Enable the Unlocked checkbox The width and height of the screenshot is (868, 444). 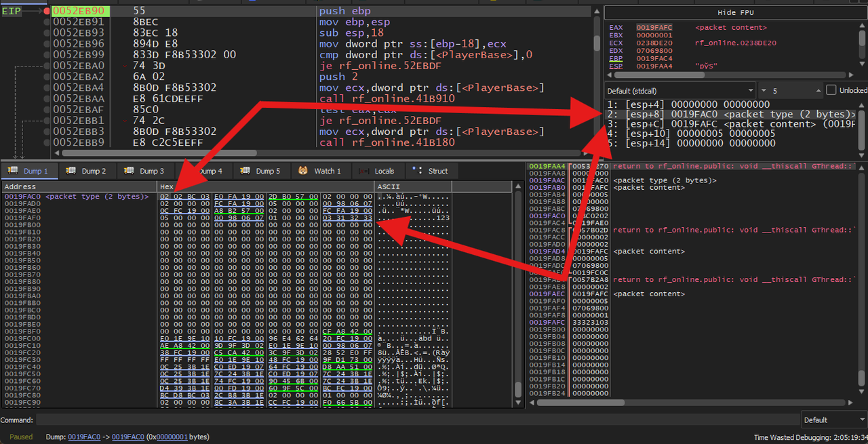tap(831, 90)
